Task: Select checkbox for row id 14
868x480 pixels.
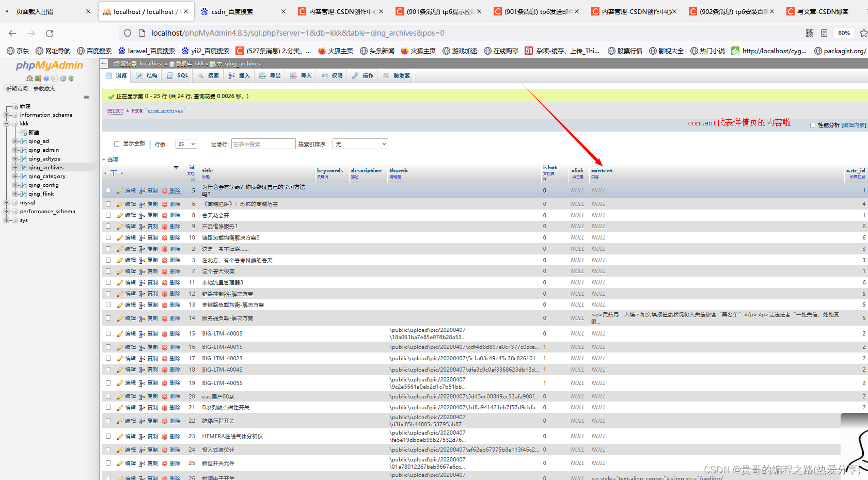Action: click(108, 318)
